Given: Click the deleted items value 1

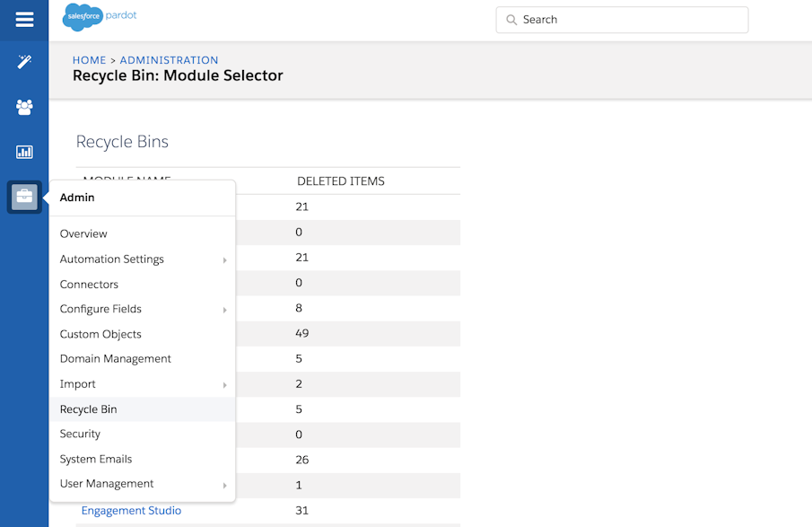Looking at the screenshot, I should pos(299,485).
